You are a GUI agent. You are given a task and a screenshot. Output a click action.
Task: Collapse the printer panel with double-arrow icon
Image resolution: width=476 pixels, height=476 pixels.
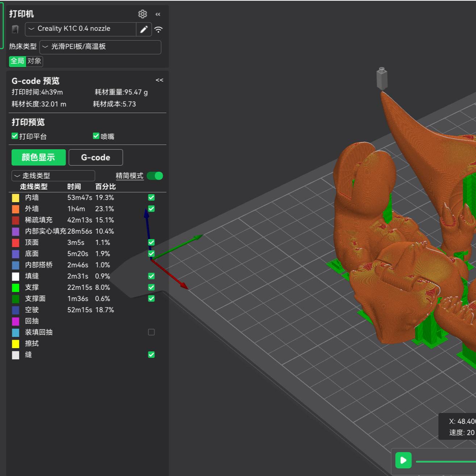coord(158,14)
